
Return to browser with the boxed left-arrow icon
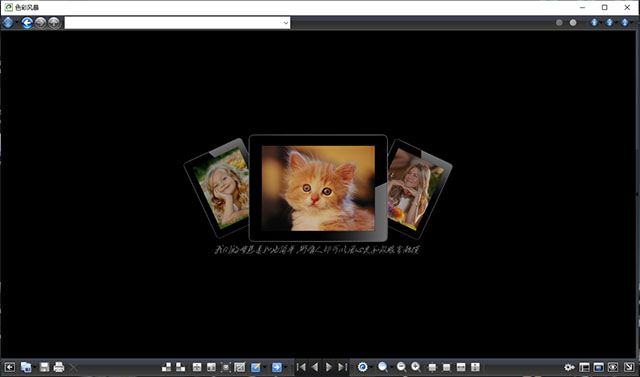pos(9,367)
